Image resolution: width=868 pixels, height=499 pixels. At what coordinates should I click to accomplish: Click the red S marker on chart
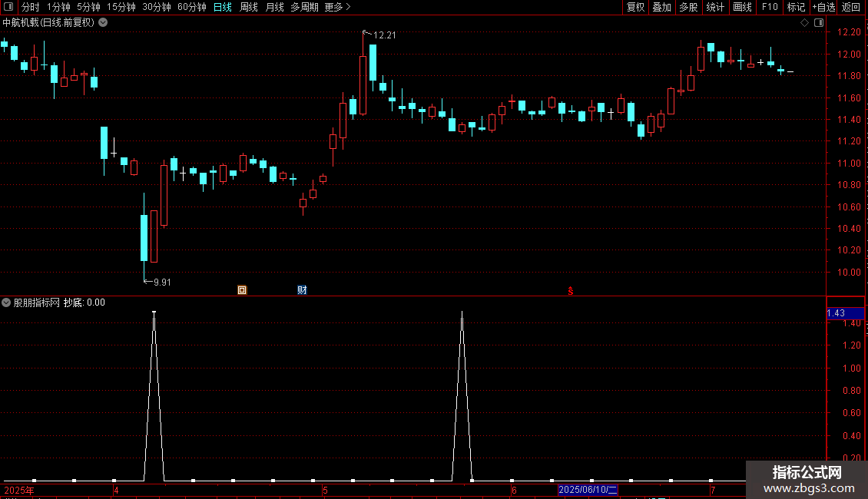click(x=570, y=291)
